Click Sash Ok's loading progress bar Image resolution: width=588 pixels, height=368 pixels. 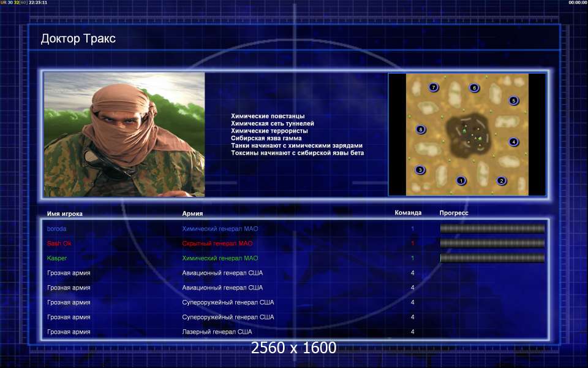492,243
